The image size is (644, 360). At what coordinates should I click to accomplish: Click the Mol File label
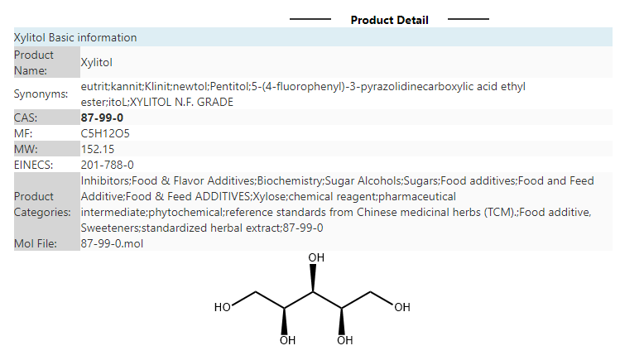(x=36, y=243)
